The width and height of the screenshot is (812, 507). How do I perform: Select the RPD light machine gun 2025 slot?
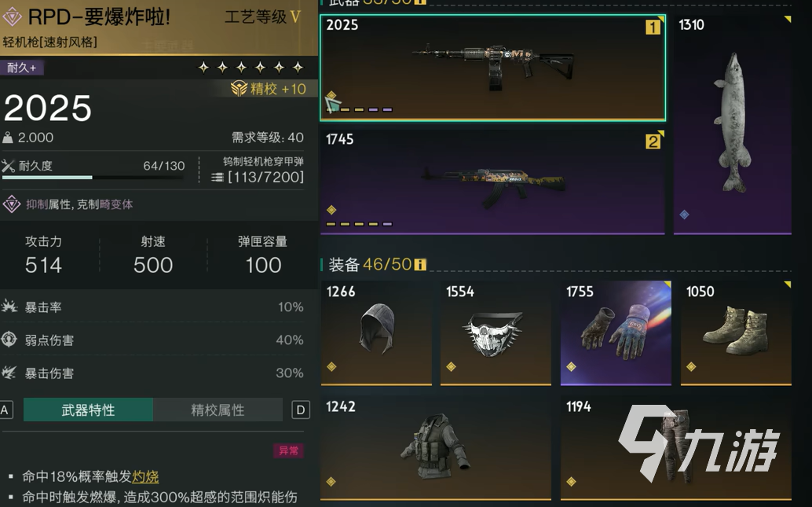point(492,68)
